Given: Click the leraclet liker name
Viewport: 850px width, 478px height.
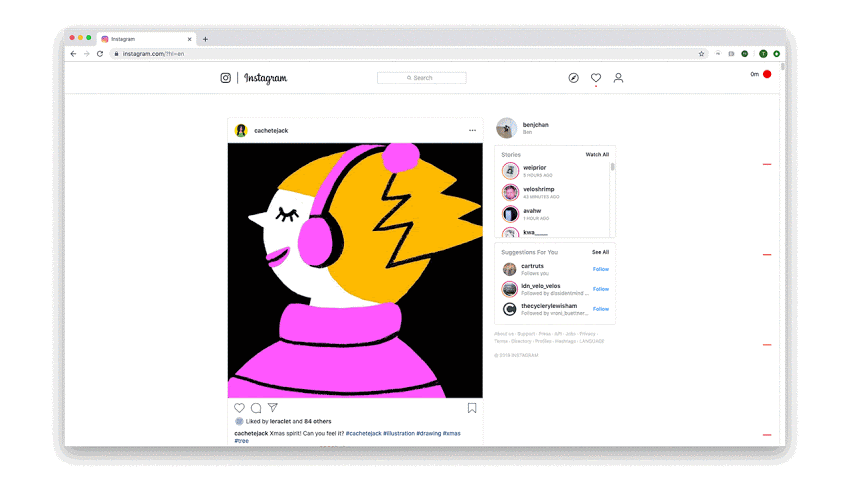Looking at the screenshot, I should pos(280,422).
